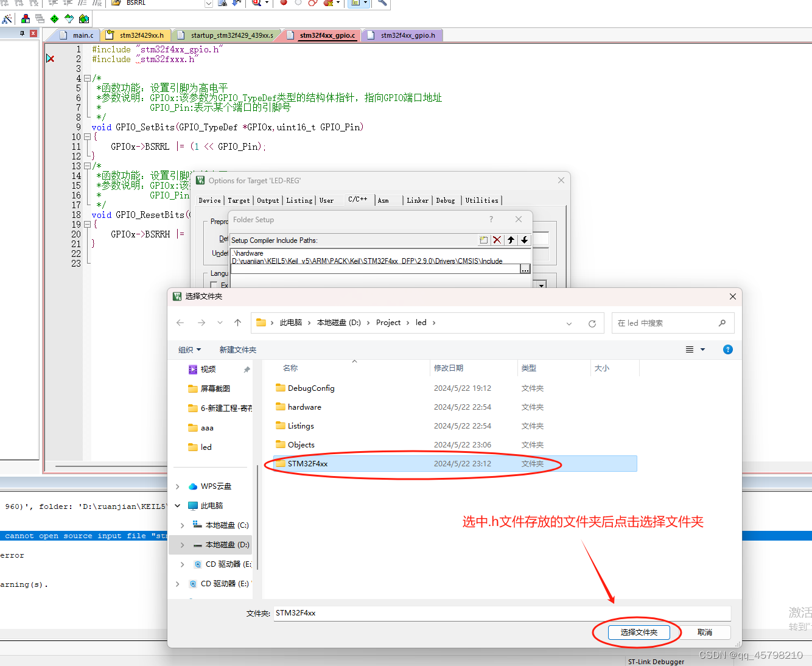Click the Rebuild all target files icon
The height and width of the screenshot is (666, 812).
[x=39, y=18]
